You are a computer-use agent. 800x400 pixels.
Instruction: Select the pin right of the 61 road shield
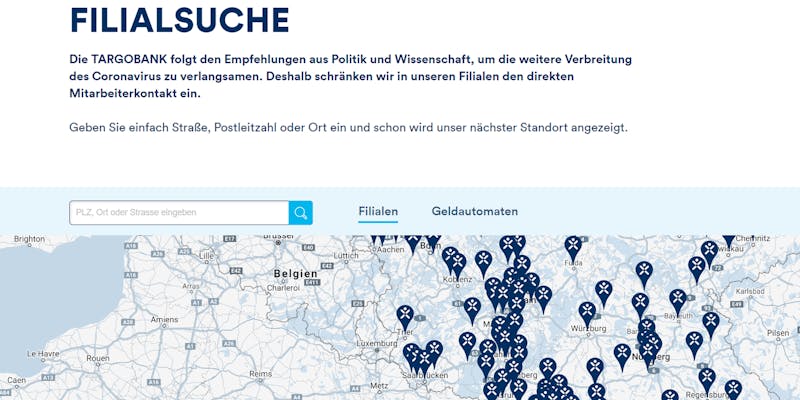tap(472, 310)
